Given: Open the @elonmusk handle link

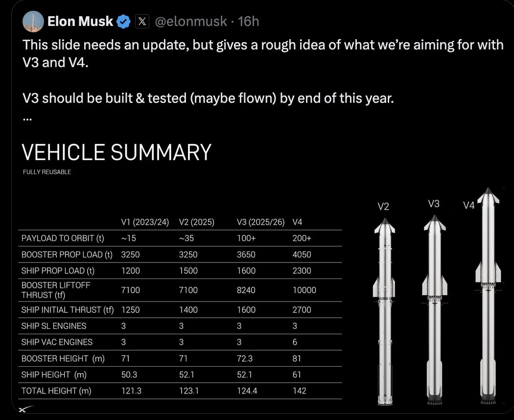Looking at the screenshot, I should pos(191,22).
